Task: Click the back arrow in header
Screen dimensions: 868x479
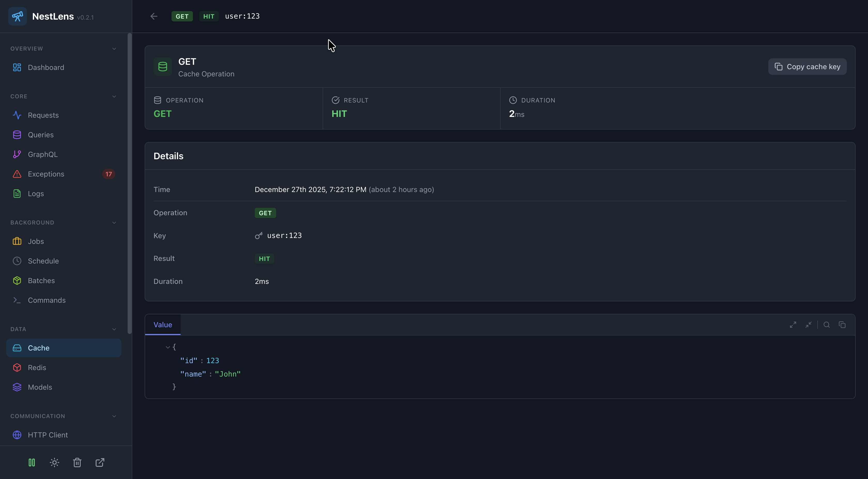Action: [154, 16]
